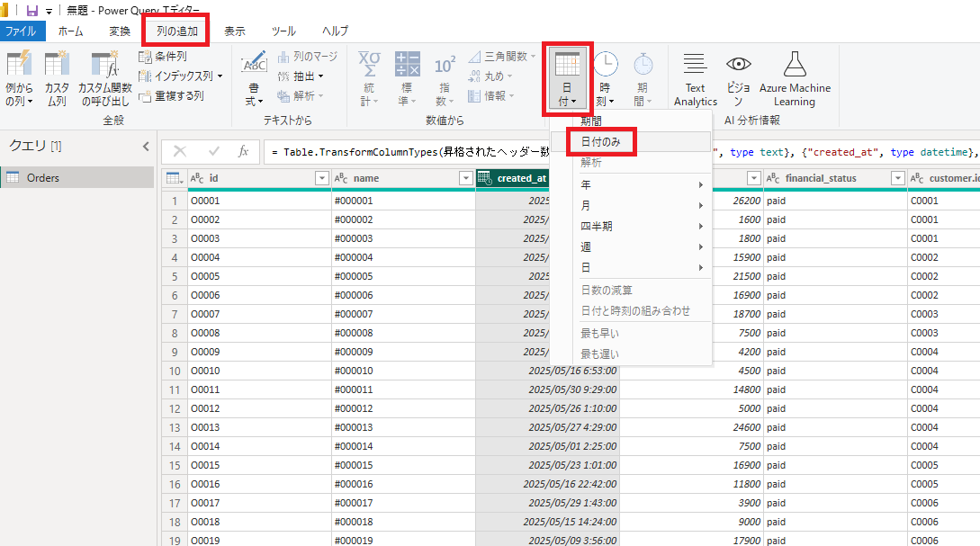This screenshot has height=546, width=980.
Task: Open the 指数 (Scientific) tool
Action: point(445,79)
